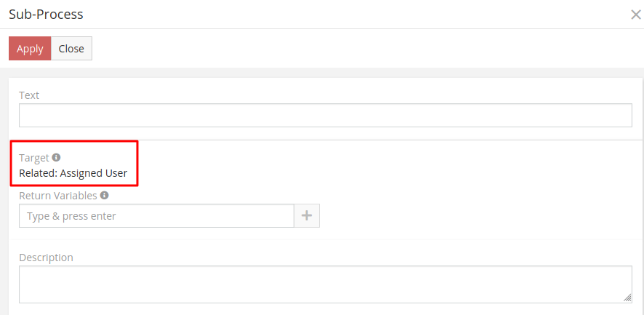Click empty space right of the plus button

pyautogui.click(x=472, y=216)
